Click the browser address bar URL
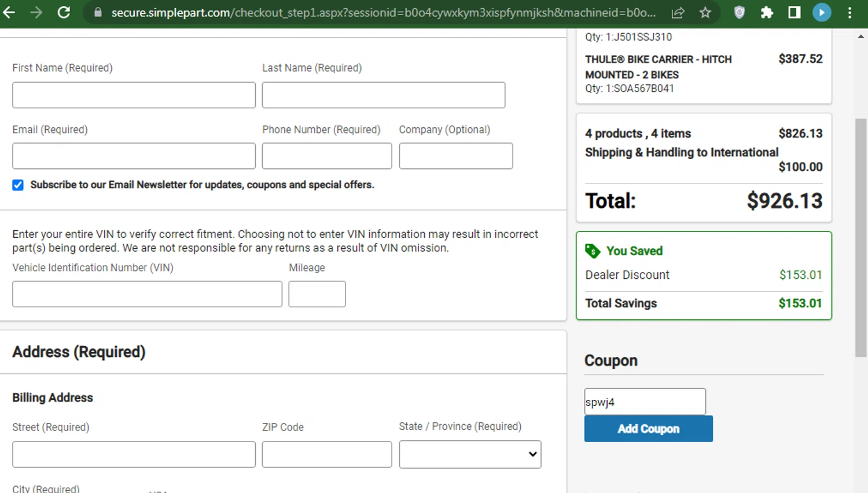Screen dimensions: 868x493 pos(383,12)
